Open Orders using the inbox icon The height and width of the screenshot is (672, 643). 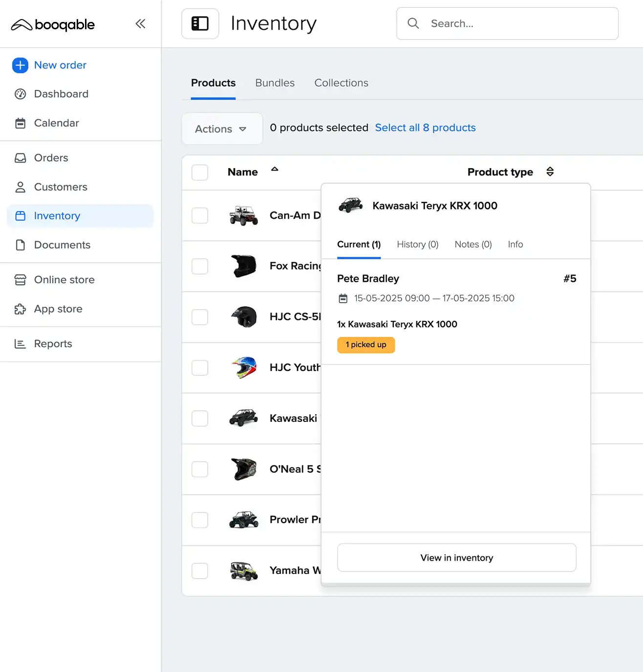pos(20,158)
